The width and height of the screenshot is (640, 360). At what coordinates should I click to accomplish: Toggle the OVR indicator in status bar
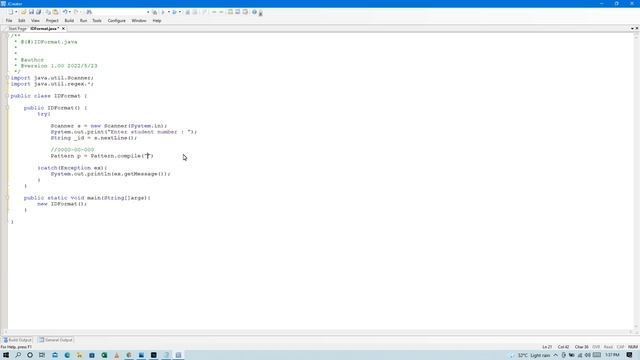click(x=596, y=347)
